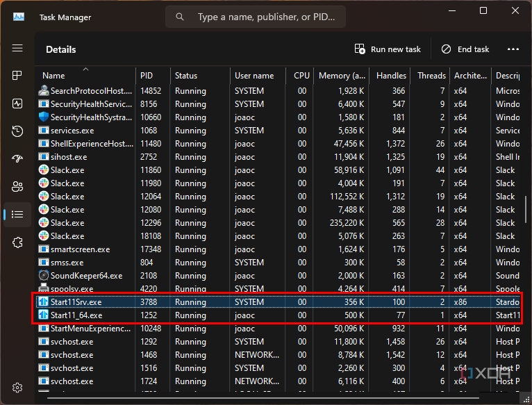This screenshot has width=532, height=405.
Task: Click PID value 18108
Action: click(151, 236)
